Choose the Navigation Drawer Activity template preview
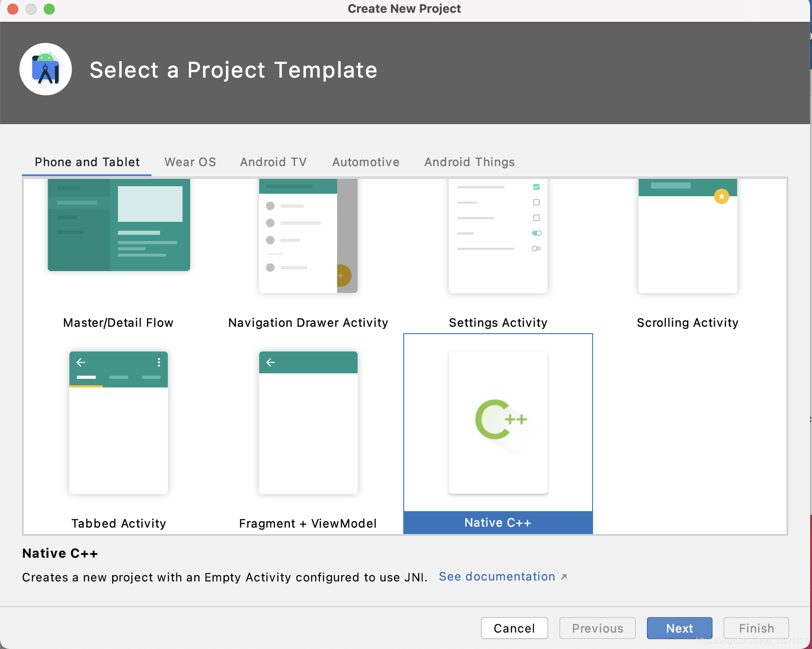Screen dimensions: 812x649 (308, 236)
